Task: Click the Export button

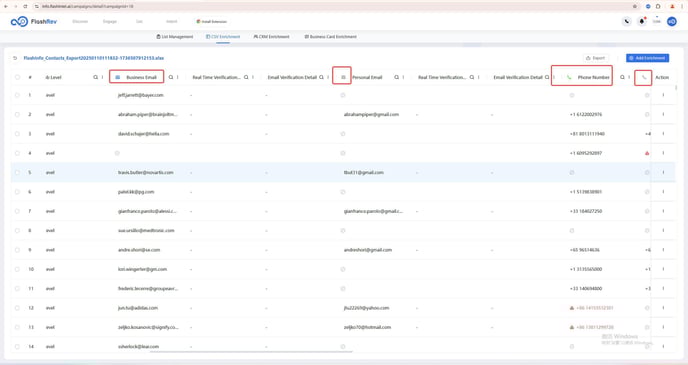Action: point(595,58)
